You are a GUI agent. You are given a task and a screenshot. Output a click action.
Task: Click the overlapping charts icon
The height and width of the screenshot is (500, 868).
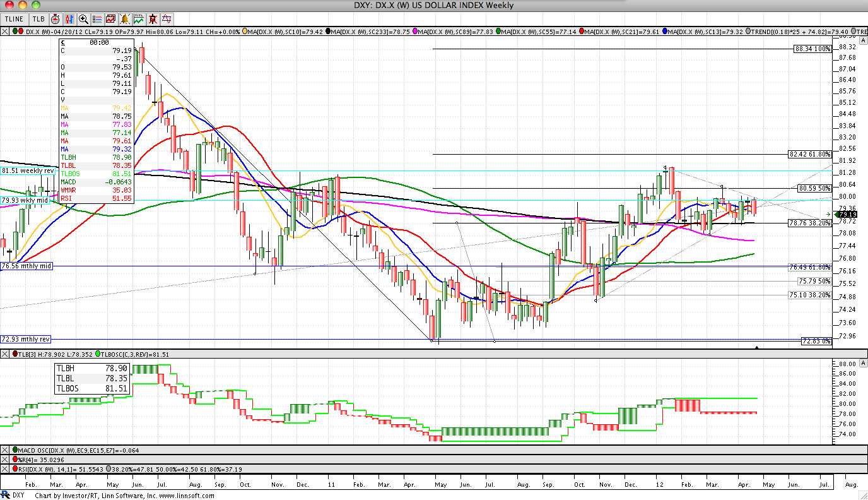click(111, 20)
